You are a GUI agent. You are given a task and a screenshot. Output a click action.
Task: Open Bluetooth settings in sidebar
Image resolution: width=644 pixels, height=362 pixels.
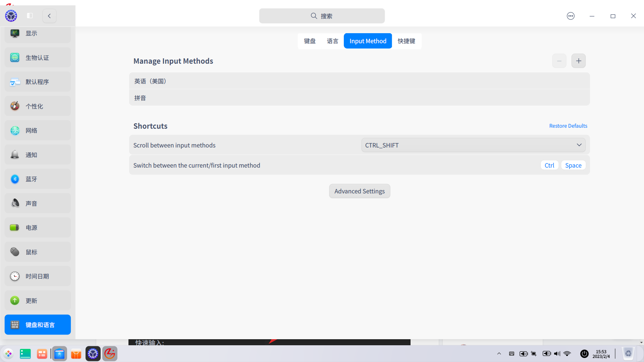tap(38, 179)
